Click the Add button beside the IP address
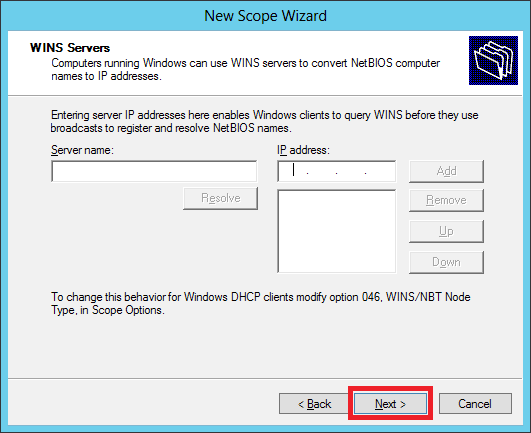Screen dimensions: 531x433 point(446,171)
